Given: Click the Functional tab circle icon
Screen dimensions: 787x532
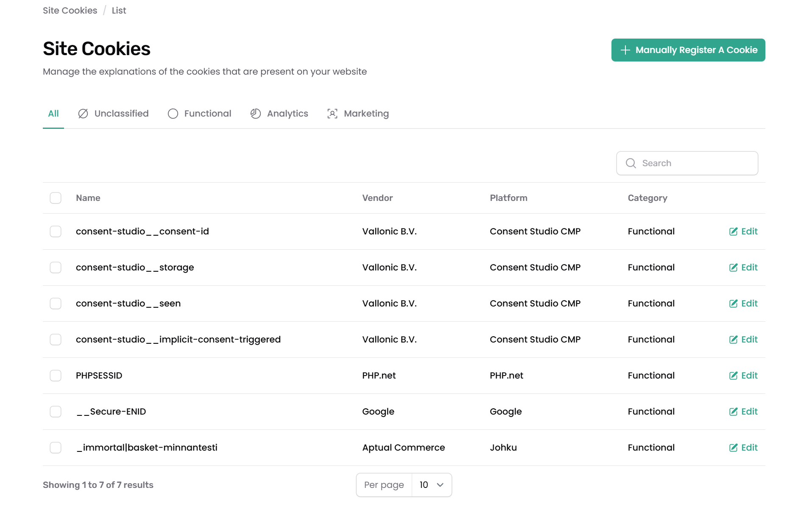Looking at the screenshot, I should (x=173, y=114).
